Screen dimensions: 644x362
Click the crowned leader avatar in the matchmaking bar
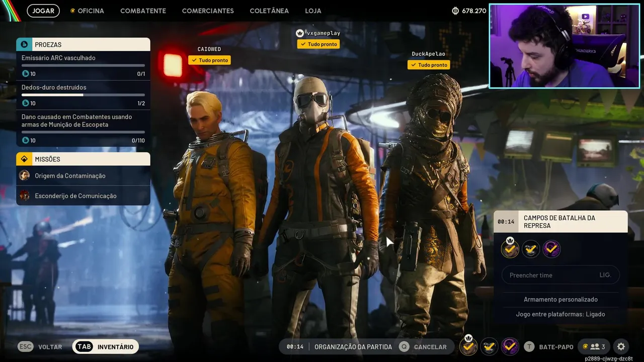[468, 346]
